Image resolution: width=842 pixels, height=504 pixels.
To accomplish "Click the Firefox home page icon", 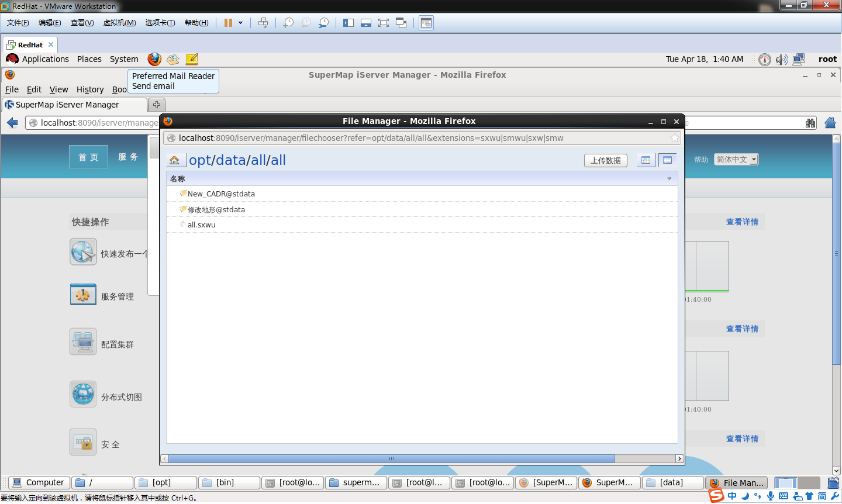I will click(x=830, y=123).
